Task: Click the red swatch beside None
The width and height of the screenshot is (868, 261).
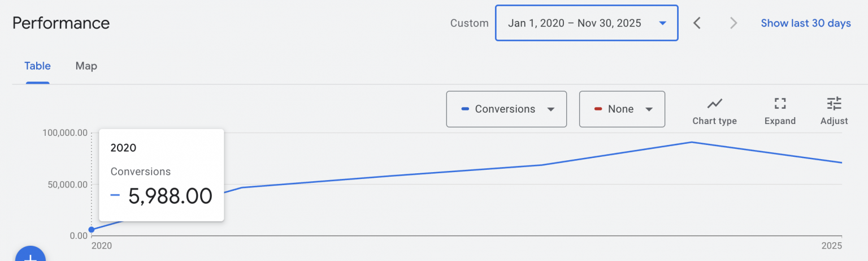Action: pyautogui.click(x=598, y=109)
